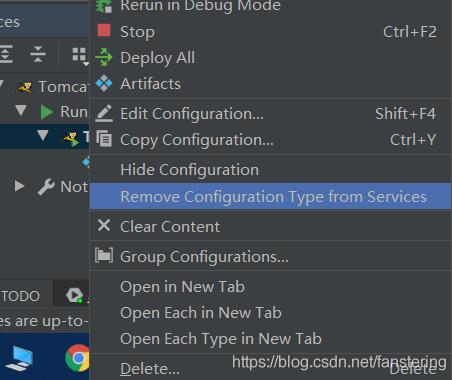The width and height of the screenshot is (452, 380).
Task: Collapse the selected Tomcat configuration node
Action: [x=42, y=135]
